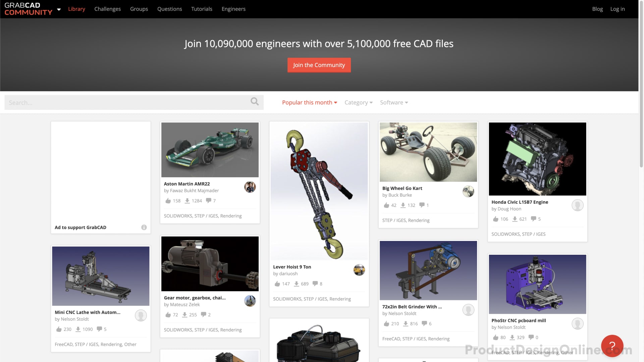
Task: Select the Library navigation tab
Action: 76,9
